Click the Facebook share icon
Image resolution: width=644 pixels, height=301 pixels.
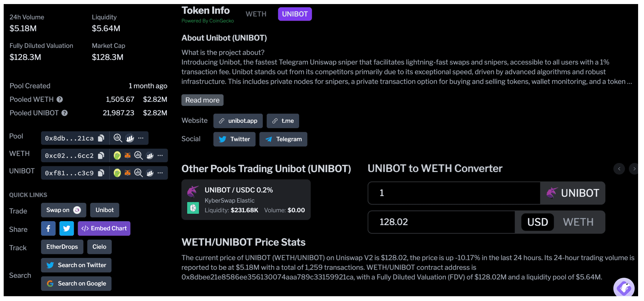[x=48, y=229]
